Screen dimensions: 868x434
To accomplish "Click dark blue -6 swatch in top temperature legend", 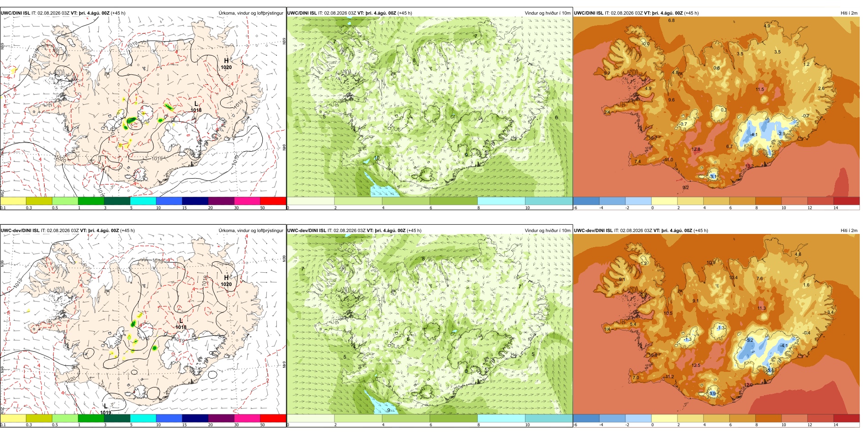I will 586,201.
